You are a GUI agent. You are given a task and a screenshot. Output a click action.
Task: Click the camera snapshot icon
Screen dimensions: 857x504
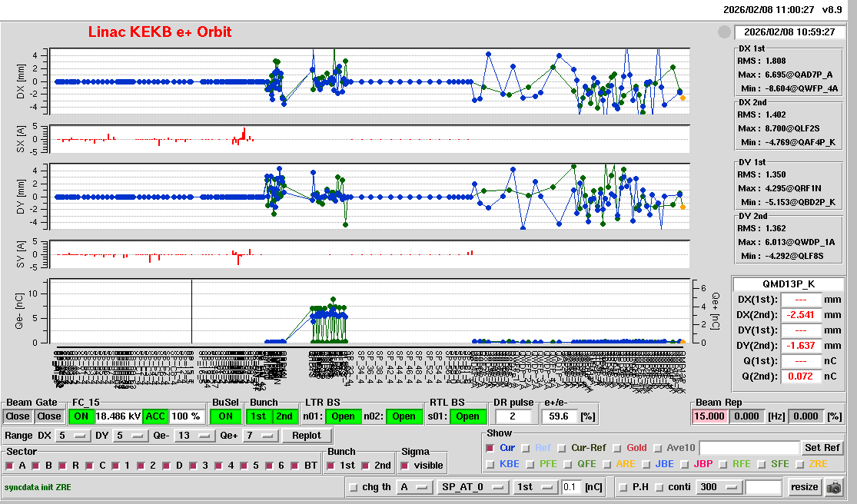point(833,487)
